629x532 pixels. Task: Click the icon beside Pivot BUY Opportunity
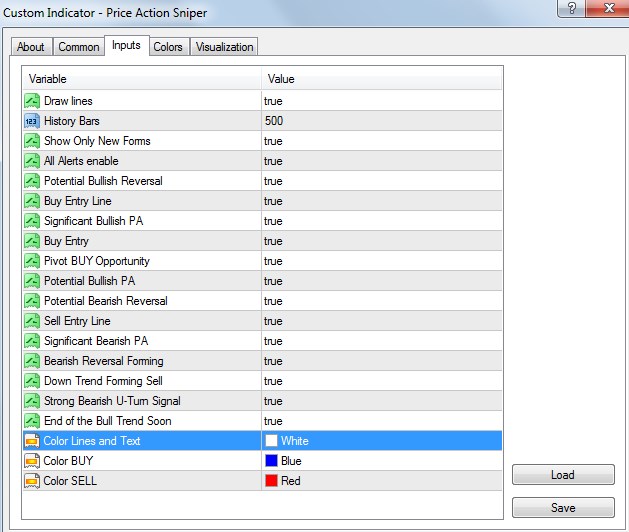tap(32, 261)
